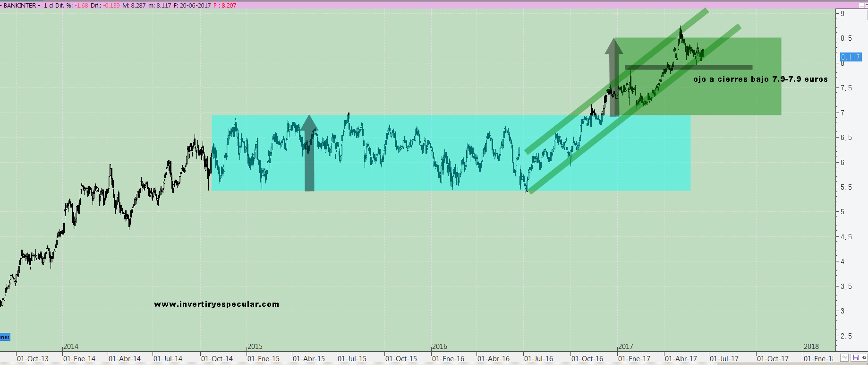Click the '1 d' timeframe label
The height and width of the screenshot is (365, 868).
(48, 6)
